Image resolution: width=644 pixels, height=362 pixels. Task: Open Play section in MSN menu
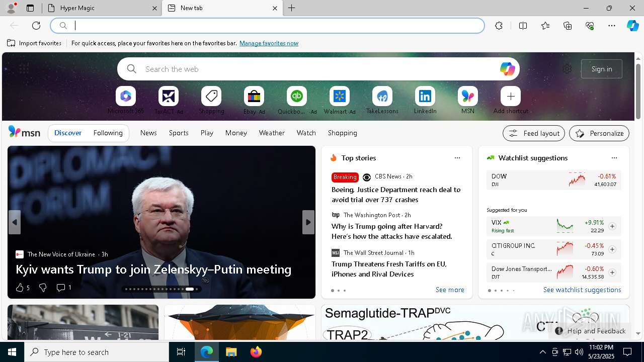click(207, 133)
